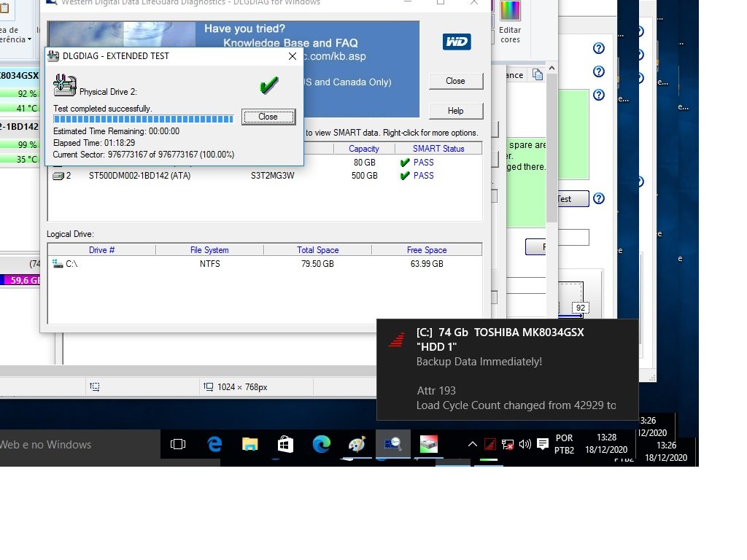
Task: Open Editar cores color palette
Action: click(510, 20)
